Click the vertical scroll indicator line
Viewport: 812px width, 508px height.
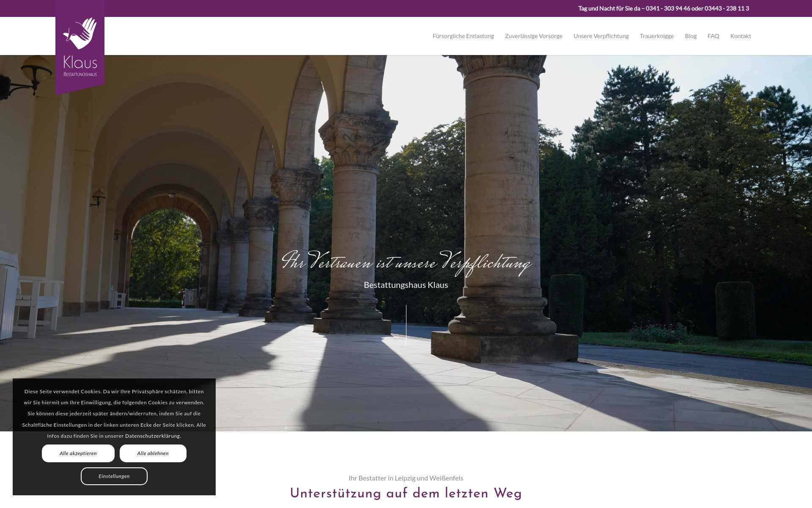[406, 325]
